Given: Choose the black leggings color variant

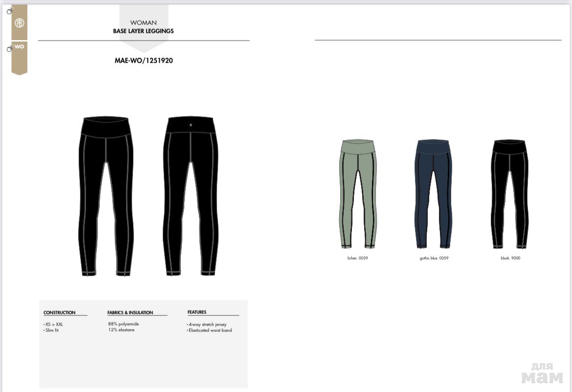Looking at the screenshot, I should click(509, 194).
